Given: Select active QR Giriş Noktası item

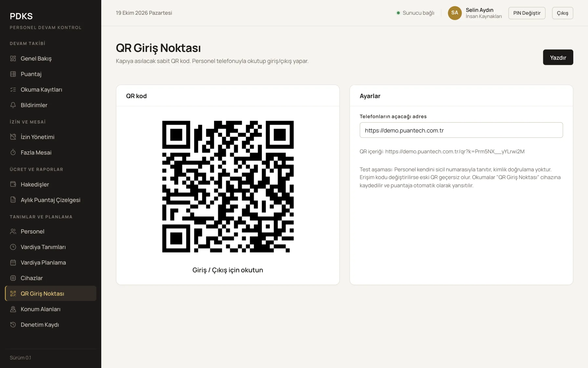Looking at the screenshot, I should tap(51, 293).
